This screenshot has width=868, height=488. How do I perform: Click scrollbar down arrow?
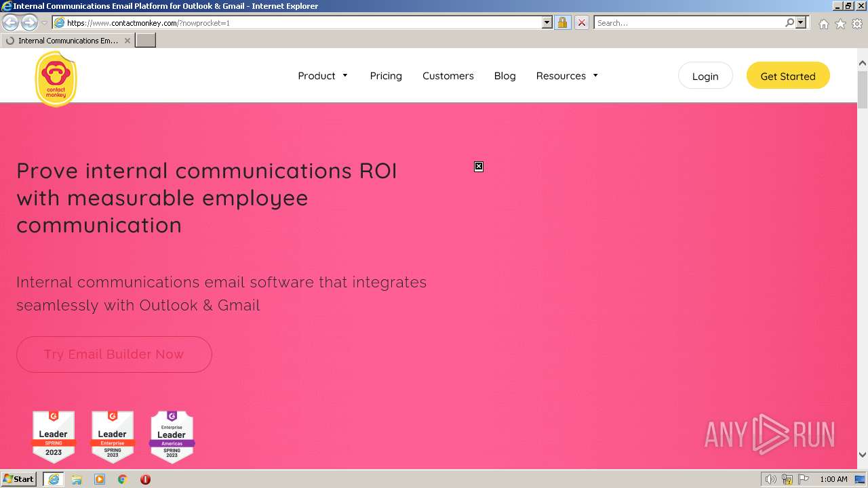[863, 455]
